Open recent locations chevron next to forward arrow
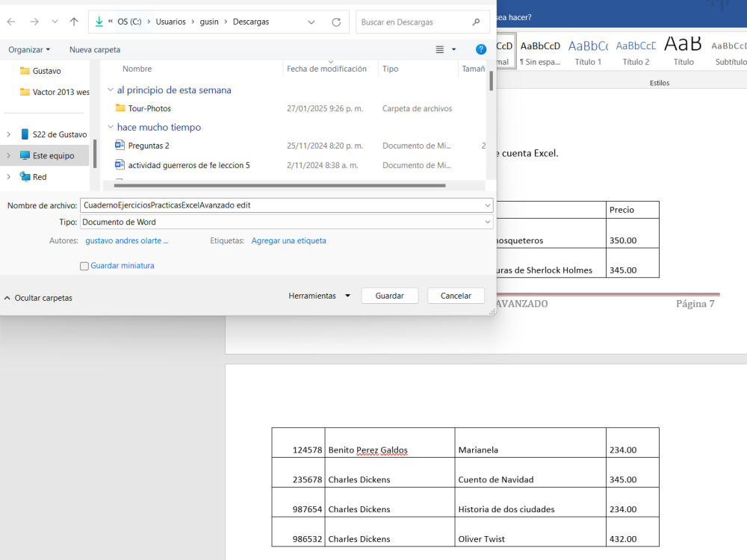747x560 pixels. point(55,22)
